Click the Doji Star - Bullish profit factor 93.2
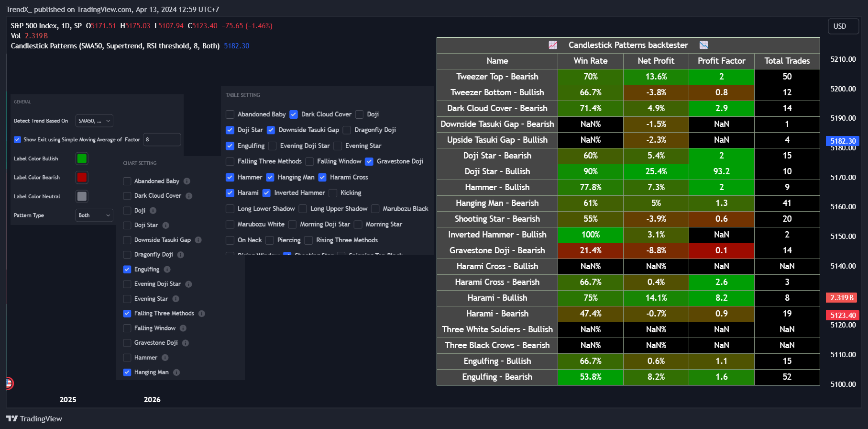Image resolution: width=868 pixels, height=429 pixels. (x=721, y=171)
